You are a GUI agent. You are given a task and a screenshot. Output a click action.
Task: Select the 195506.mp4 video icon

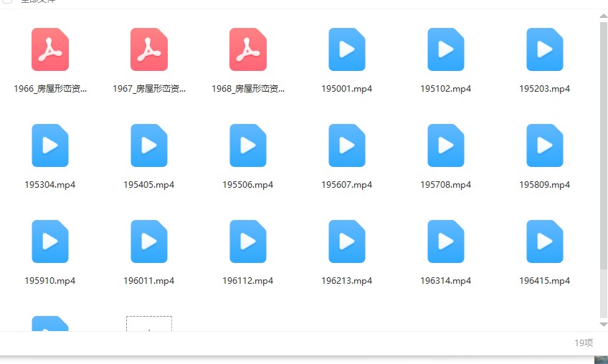248,145
